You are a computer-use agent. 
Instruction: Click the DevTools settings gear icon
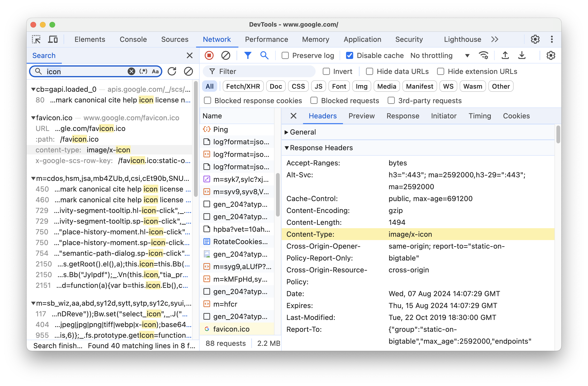(535, 39)
